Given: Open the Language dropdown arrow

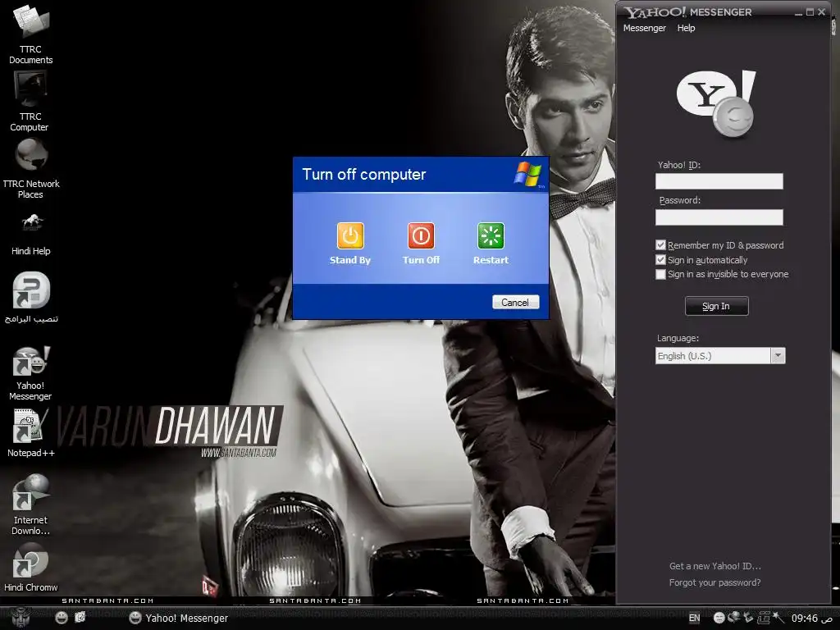Looking at the screenshot, I should tap(778, 356).
